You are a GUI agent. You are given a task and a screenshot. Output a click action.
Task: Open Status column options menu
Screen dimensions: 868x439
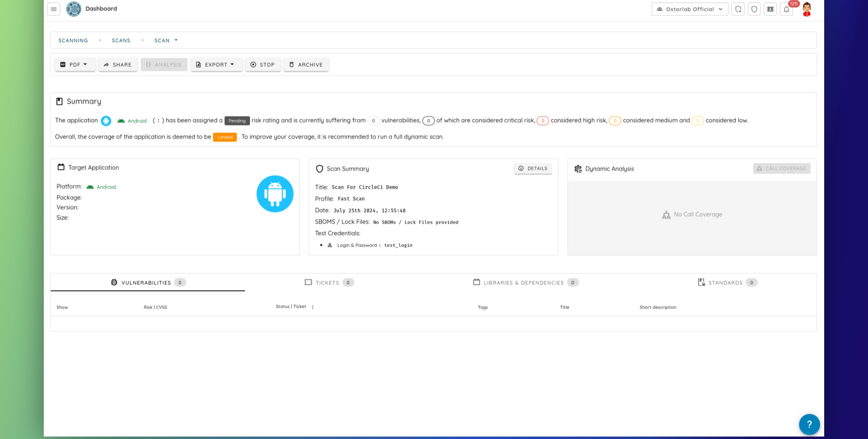point(312,307)
